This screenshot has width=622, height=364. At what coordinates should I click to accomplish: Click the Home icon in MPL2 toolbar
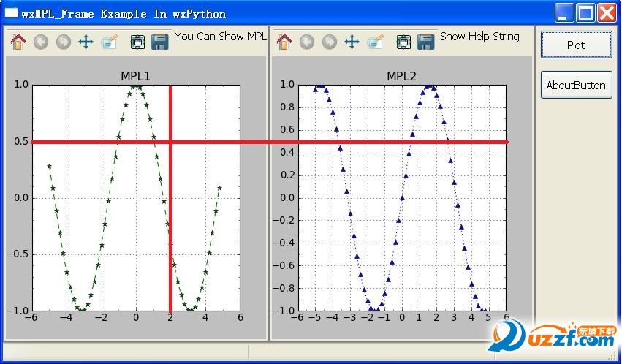coord(284,42)
